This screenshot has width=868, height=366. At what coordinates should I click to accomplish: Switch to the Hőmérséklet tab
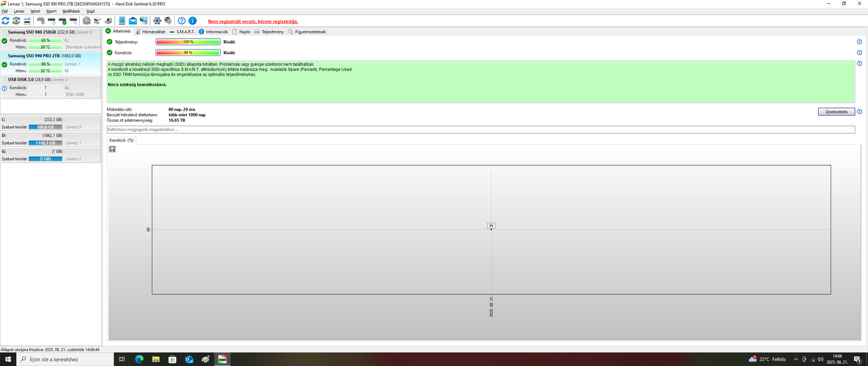click(150, 32)
